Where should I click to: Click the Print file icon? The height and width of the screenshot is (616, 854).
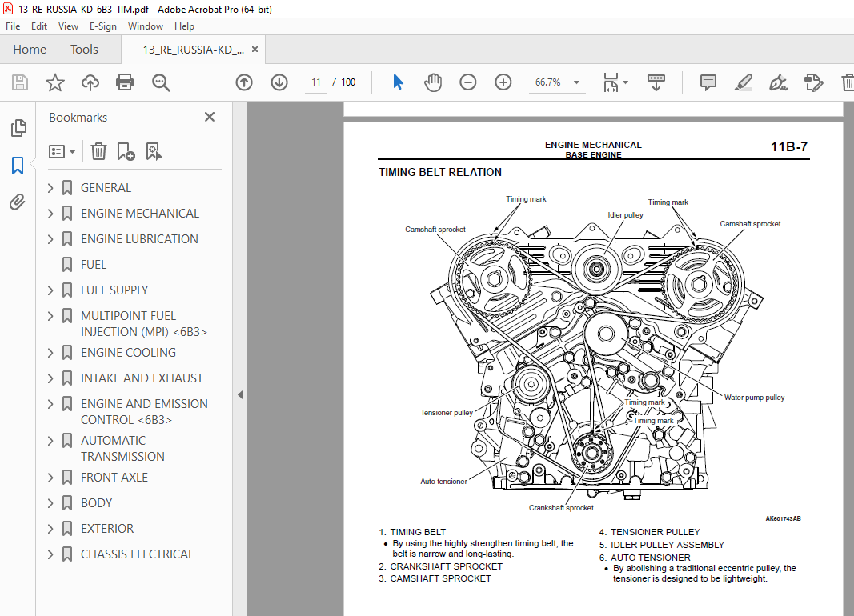[125, 82]
